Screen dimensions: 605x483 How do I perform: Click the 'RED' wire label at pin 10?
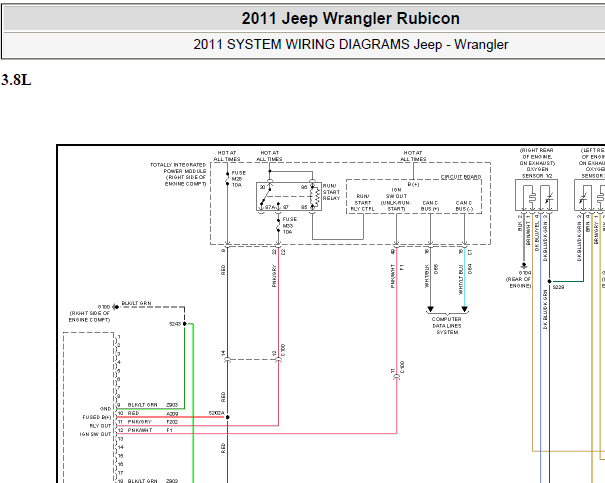pyautogui.click(x=133, y=413)
